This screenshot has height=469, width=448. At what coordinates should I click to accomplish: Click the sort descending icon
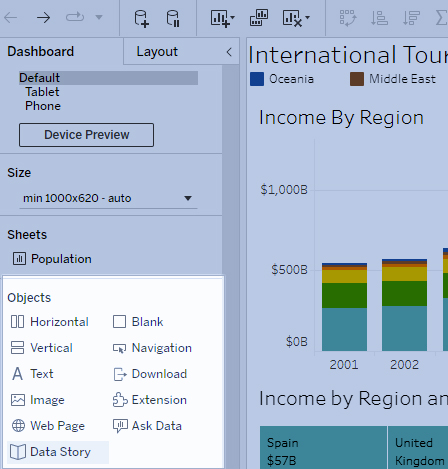[x=411, y=18]
